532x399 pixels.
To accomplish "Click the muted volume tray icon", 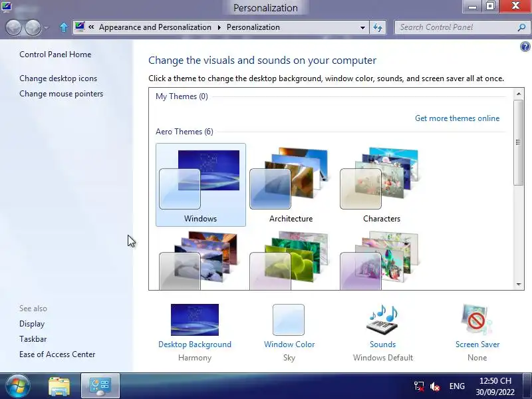I will pyautogui.click(x=435, y=386).
